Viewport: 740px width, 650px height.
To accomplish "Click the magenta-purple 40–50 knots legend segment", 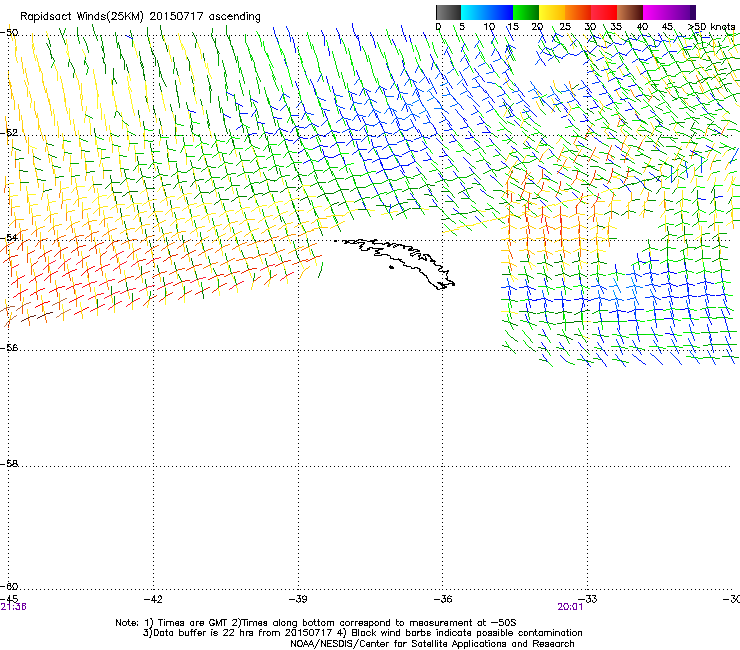I will coord(669,12).
